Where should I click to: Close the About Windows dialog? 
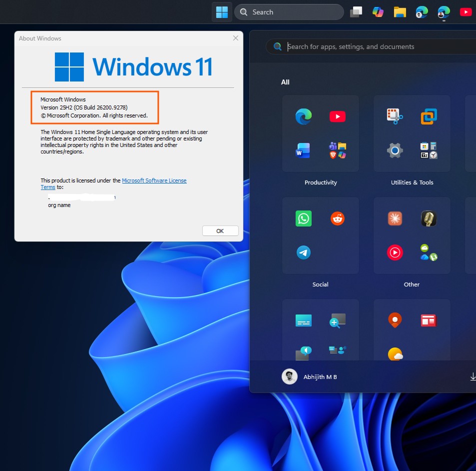click(x=236, y=38)
